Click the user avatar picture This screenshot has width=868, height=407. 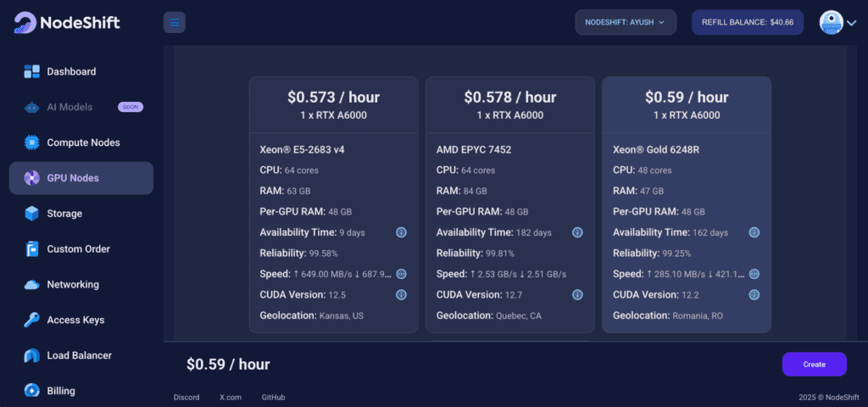[831, 22]
